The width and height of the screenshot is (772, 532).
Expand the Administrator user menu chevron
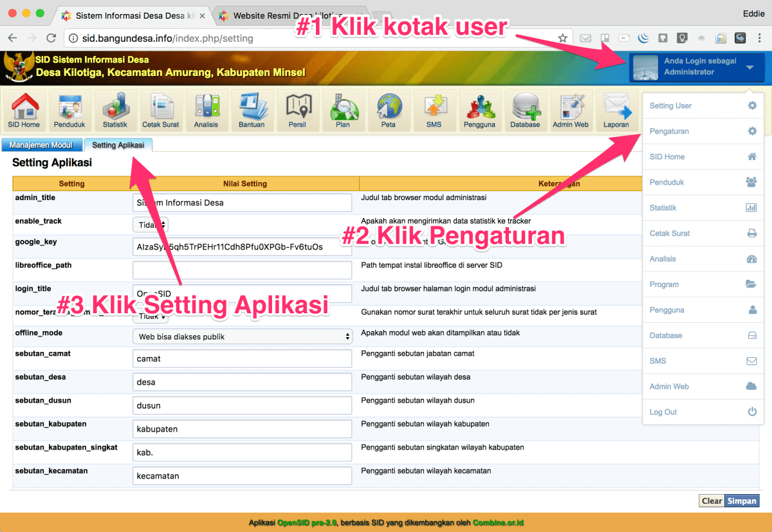748,68
